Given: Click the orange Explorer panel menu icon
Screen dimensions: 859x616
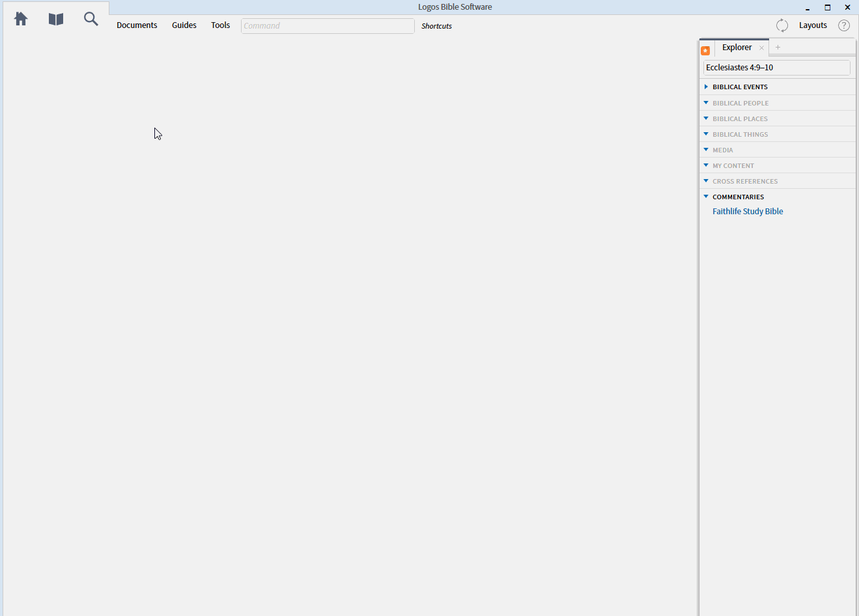Looking at the screenshot, I should click(705, 50).
